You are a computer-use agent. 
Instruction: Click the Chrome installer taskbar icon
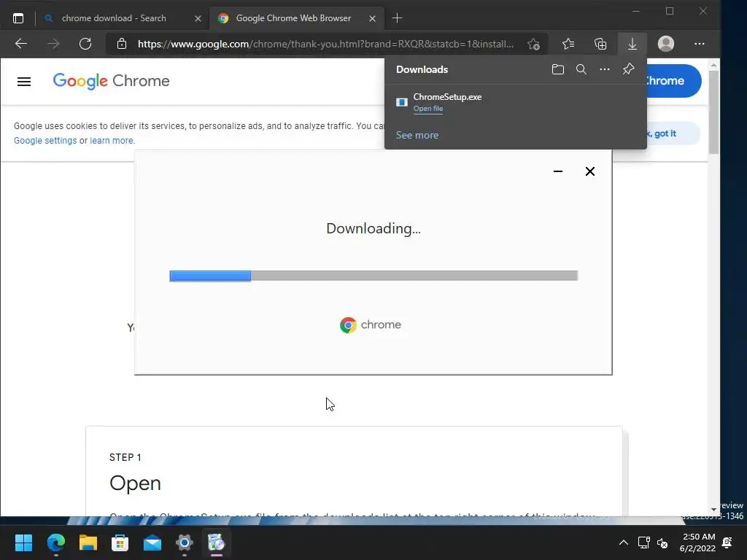click(x=216, y=542)
